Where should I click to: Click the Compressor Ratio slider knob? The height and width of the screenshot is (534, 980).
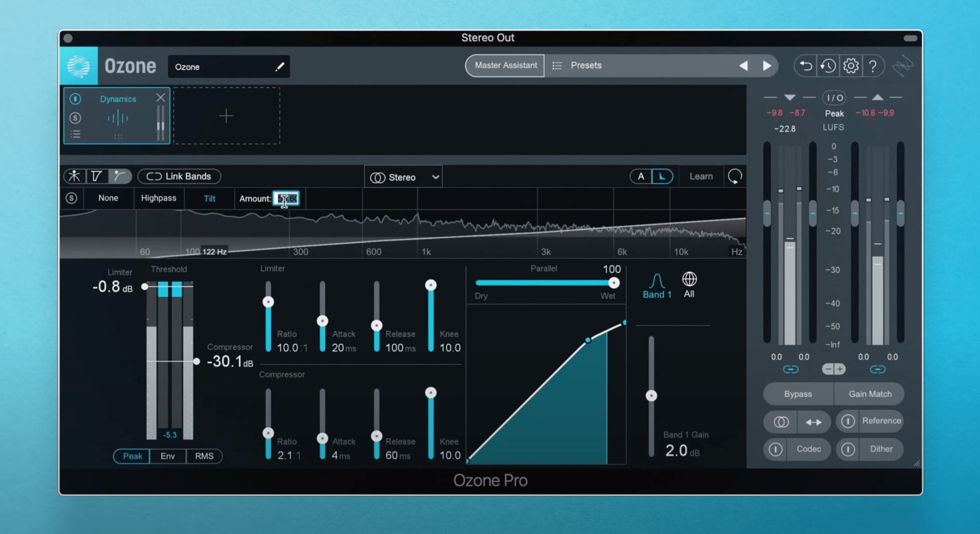[x=268, y=433]
